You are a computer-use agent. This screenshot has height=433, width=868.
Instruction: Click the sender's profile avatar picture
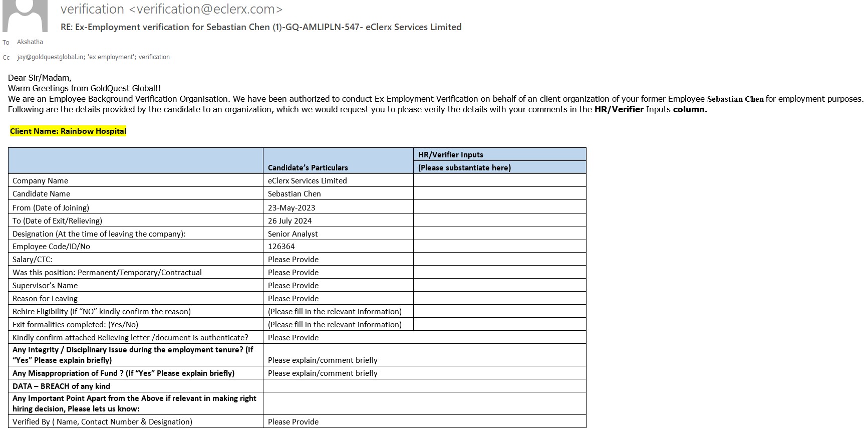tap(25, 15)
